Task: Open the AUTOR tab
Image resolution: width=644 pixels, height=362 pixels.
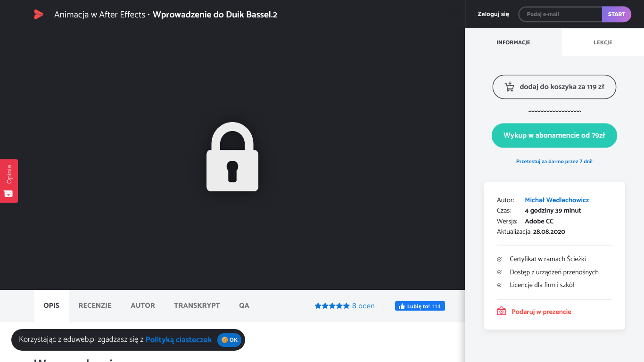Action: 143,306
